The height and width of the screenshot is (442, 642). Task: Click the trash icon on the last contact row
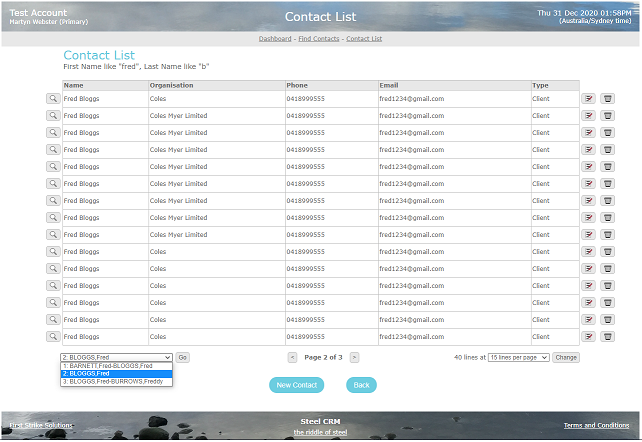(x=608, y=336)
